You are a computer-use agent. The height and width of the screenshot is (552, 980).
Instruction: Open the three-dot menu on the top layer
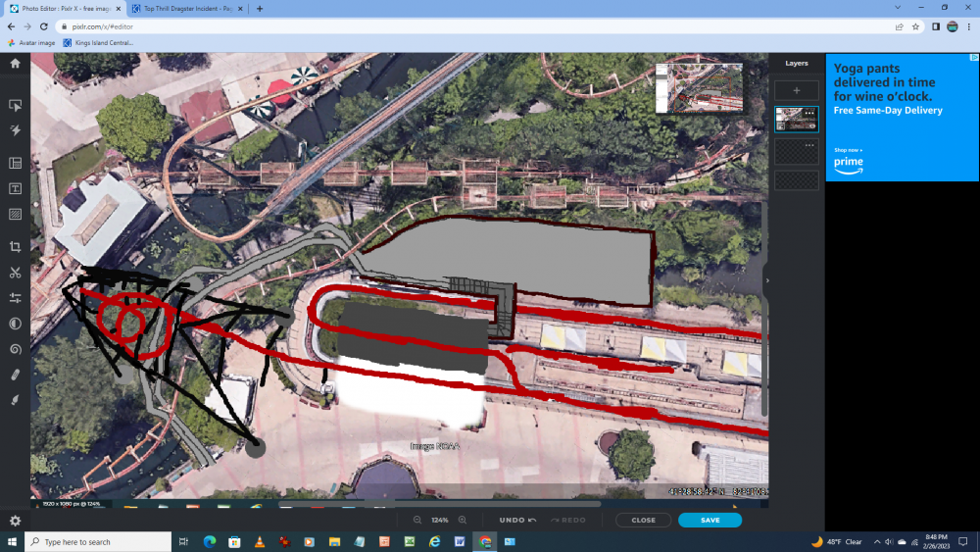pos(809,113)
